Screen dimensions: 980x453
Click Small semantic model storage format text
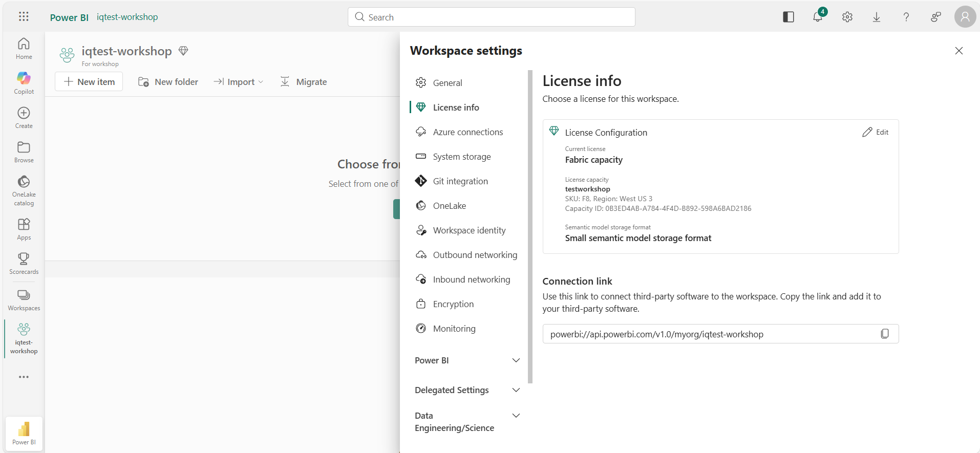coord(638,238)
